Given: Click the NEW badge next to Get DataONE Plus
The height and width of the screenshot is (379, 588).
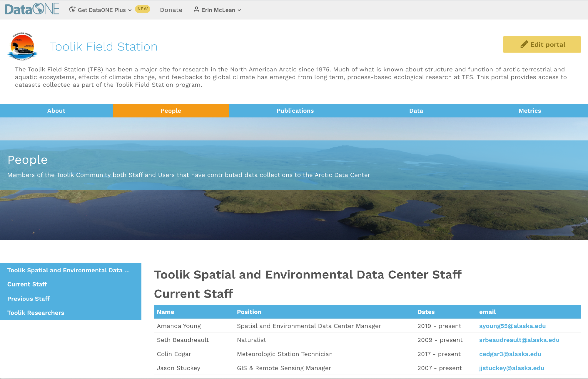Looking at the screenshot, I should pyautogui.click(x=143, y=9).
